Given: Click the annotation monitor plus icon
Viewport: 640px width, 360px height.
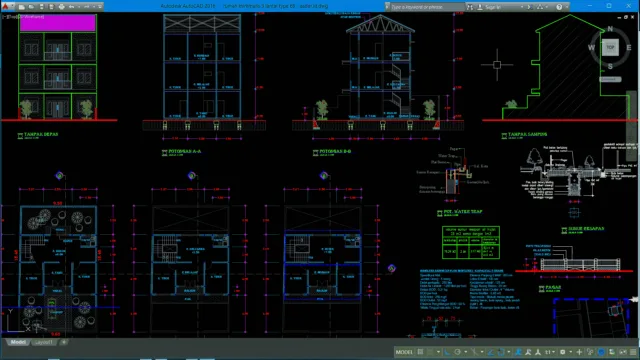Looking at the screenshot, I should tap(580, 352).
